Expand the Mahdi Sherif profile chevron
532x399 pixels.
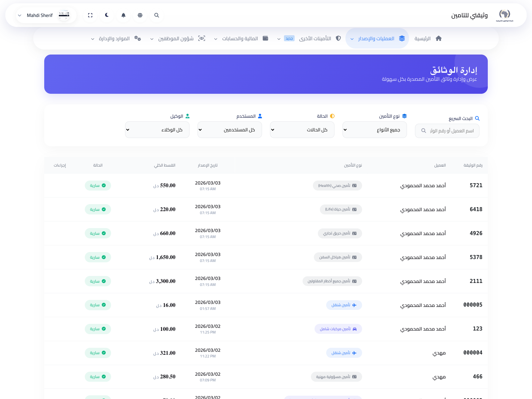pos(20,15)
